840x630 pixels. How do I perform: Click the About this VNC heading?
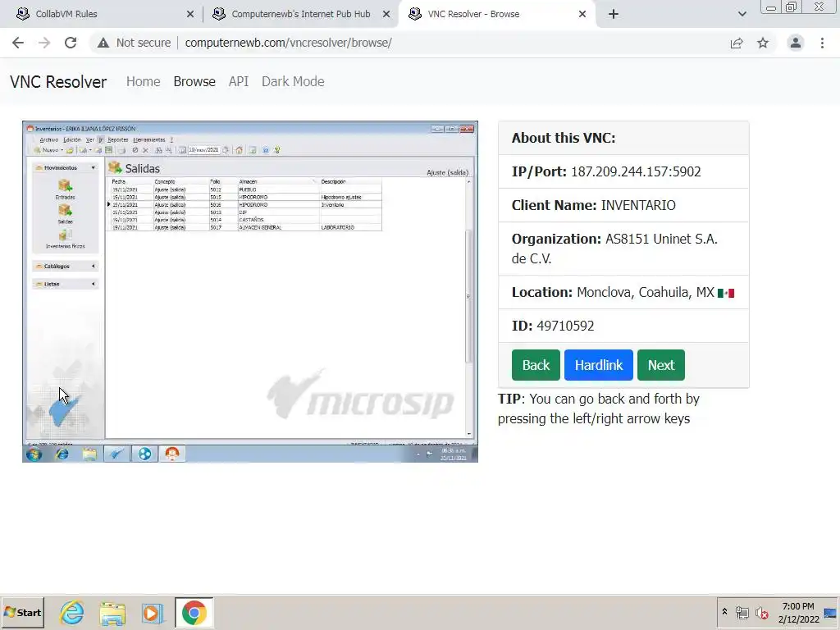coord(564,138)
